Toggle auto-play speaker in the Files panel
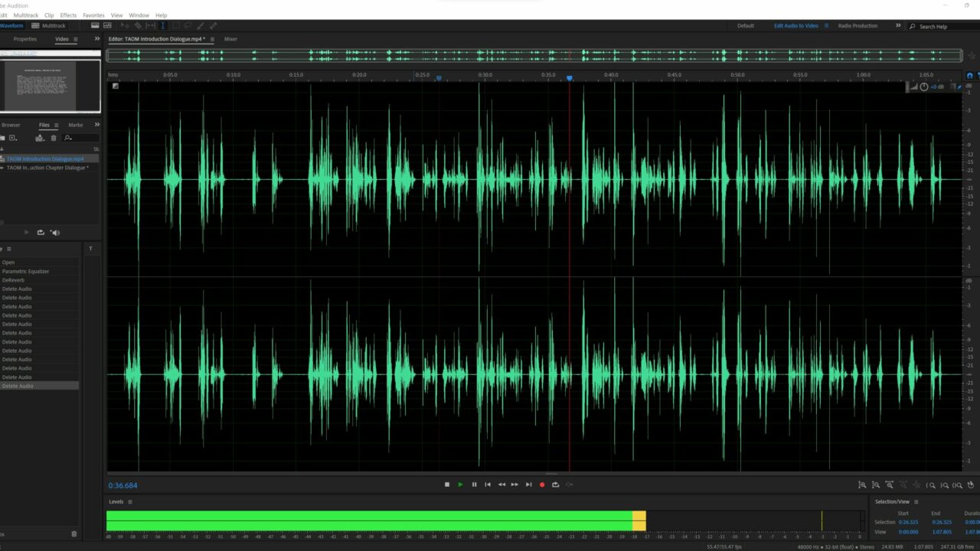980x551 pixels. (54, 232)
